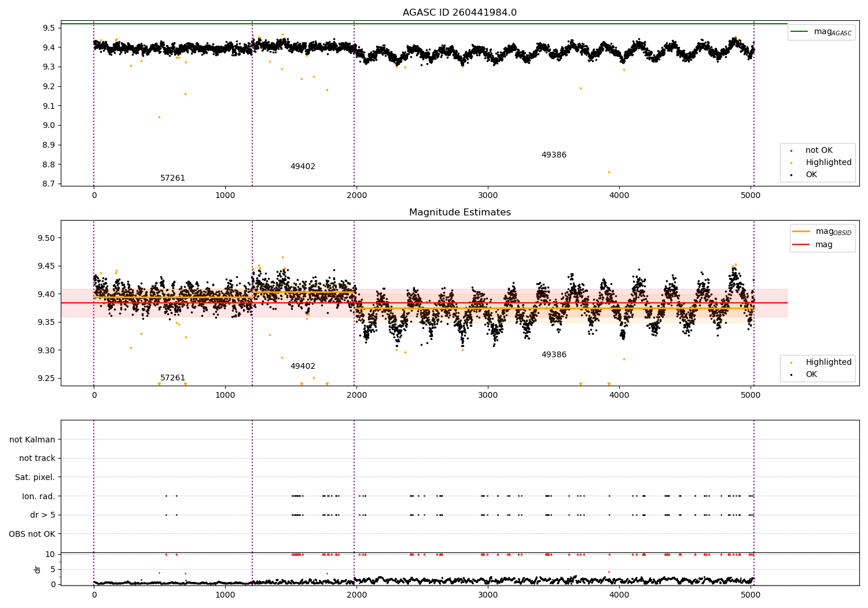Click the red mag line in middle panel

click(x=424, y=303)
